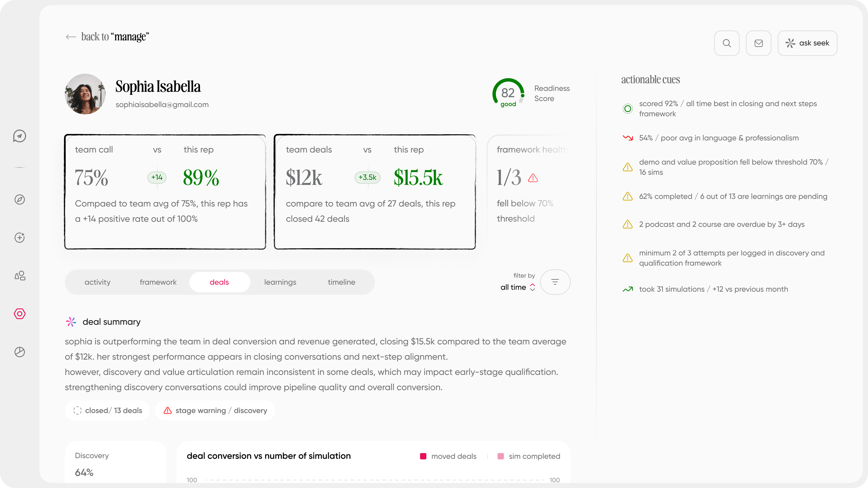Screen dimensions: 868x488
Task: Switch to the learnings tab
Action: [x=280, y=282]
